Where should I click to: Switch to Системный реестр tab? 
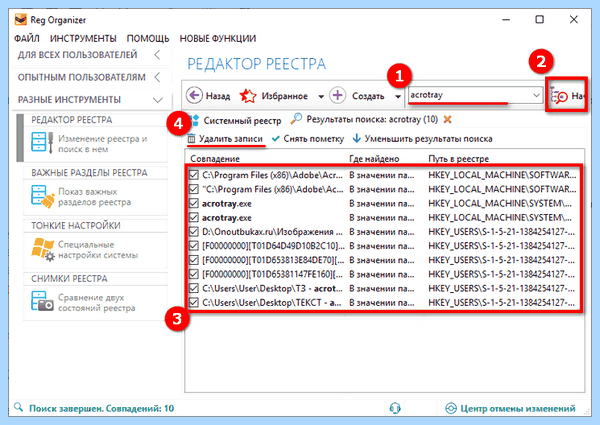(236, 120)
